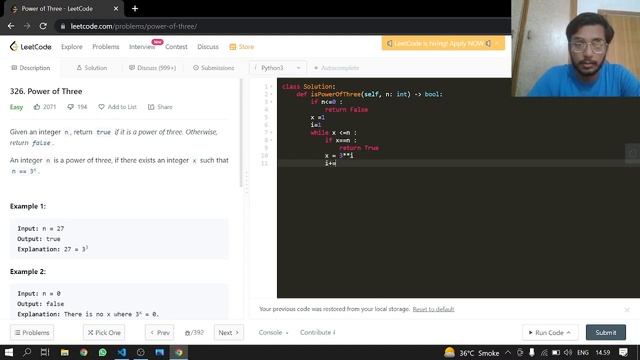Open the Discuss nav item
The image size is (640, 360).
[208, 47]
